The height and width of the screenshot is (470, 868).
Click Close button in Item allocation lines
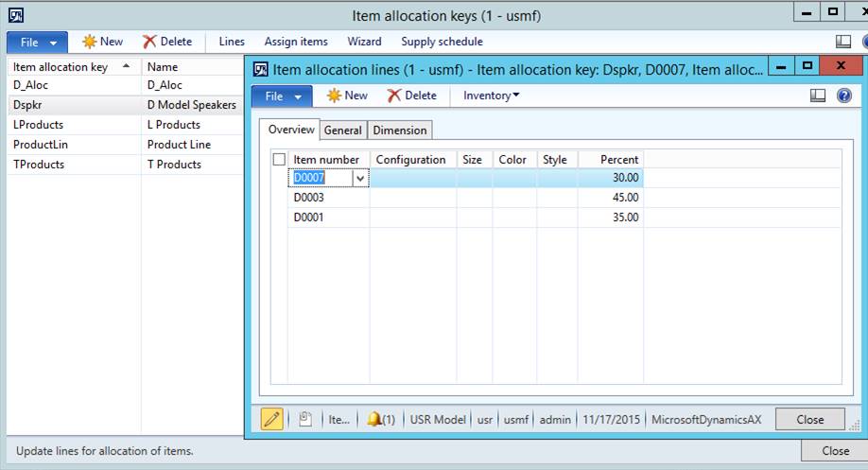tap(809, 419)
